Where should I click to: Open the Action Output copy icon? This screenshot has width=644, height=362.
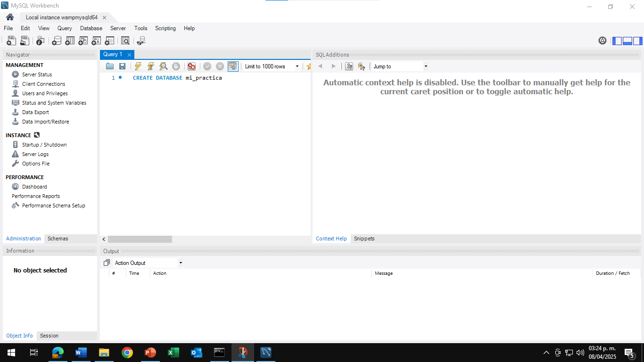pos(107,263)
